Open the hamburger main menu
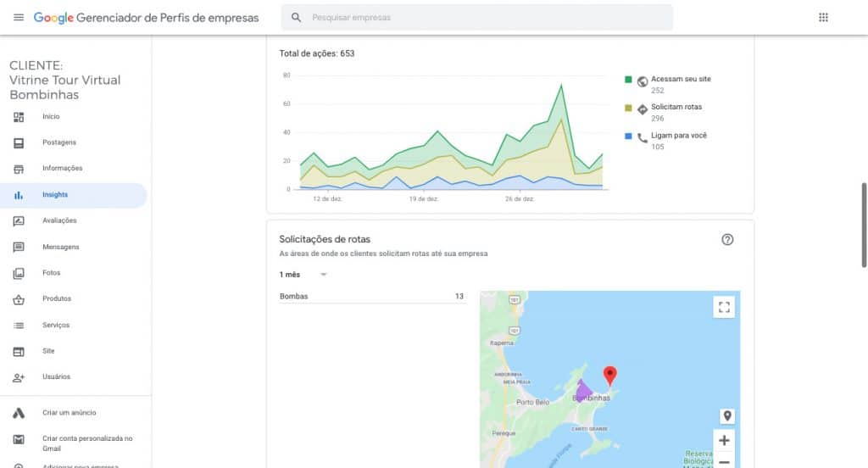 pos(19,17)
